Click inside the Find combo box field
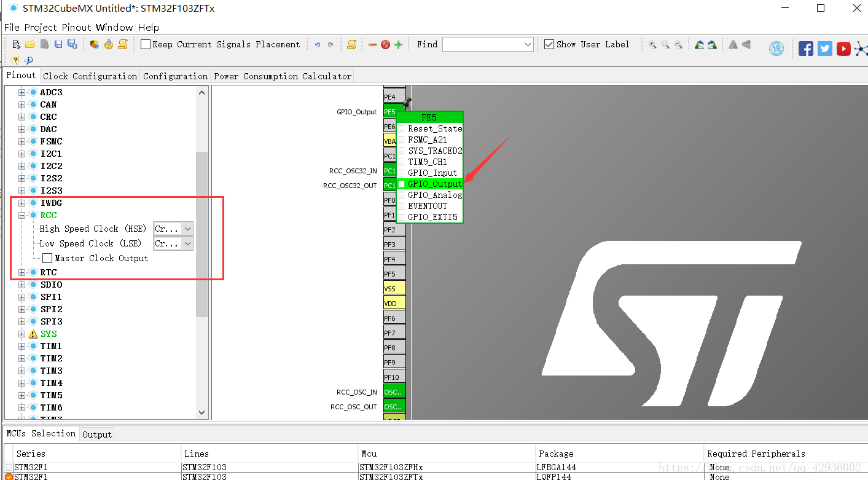Screen dimensions: 868x480 tap(482, 44)
